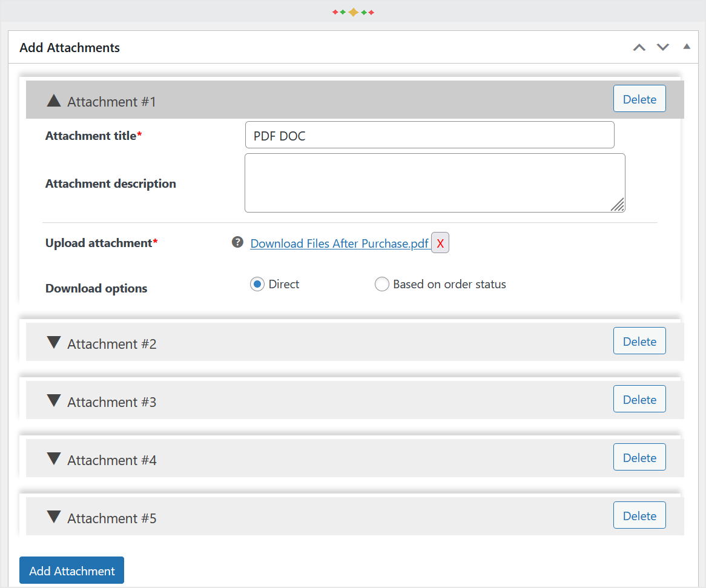The image size is (706, 588).
Task: Expand Attachment #2 using its triangle
Action: pos(54,342)
